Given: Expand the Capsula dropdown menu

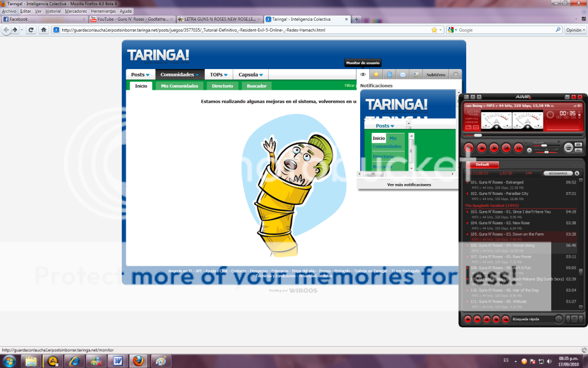Looking at the screenshot, I should point(251,75).
